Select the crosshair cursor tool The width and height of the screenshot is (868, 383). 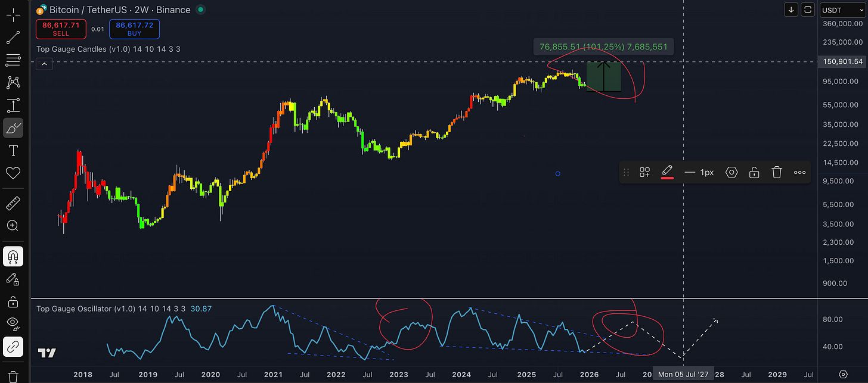[x=13, y=15]
